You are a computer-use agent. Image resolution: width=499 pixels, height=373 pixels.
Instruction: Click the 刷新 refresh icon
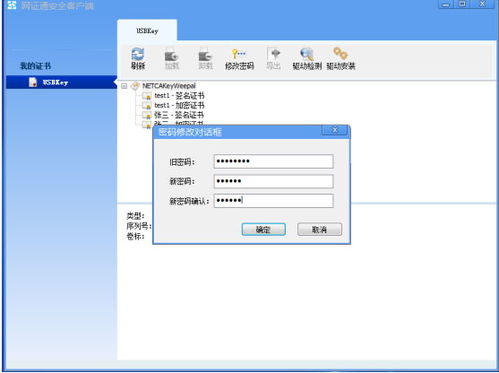(x=138, y=54)
